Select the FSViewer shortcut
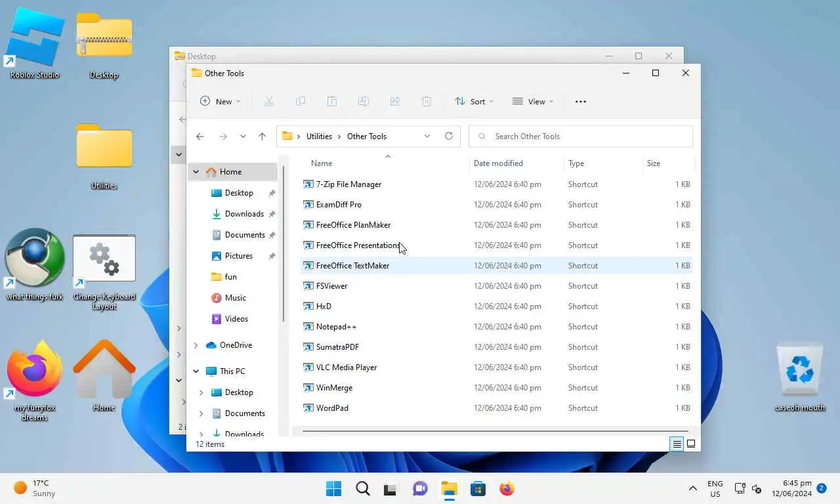This screenshot has width=840, height=504. click(x=496, y=286)
